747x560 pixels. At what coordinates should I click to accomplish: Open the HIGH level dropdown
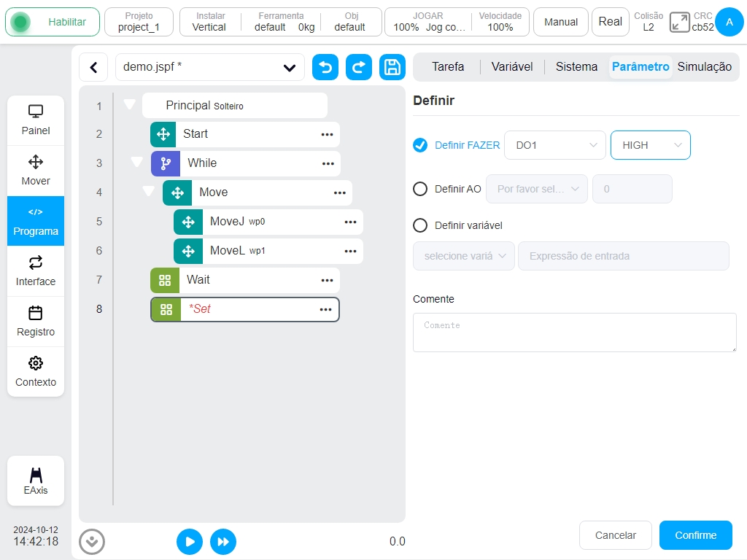click(650, 145)
